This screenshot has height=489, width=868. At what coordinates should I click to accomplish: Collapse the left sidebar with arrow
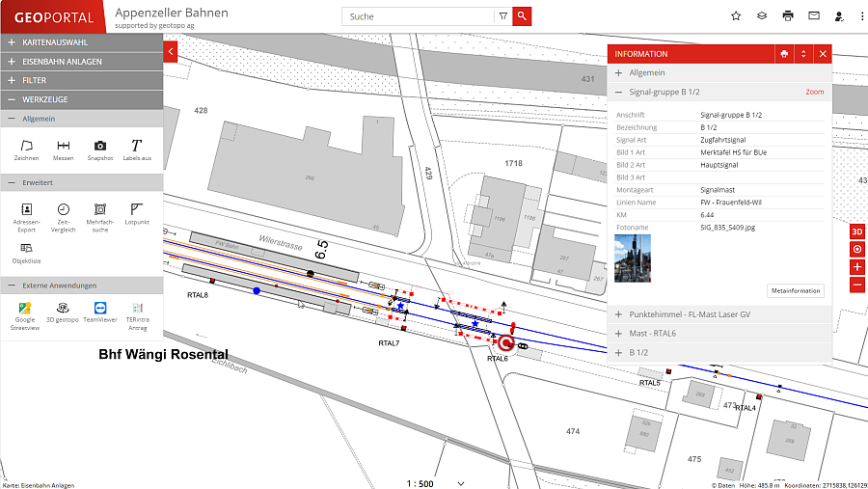point(171,51)
